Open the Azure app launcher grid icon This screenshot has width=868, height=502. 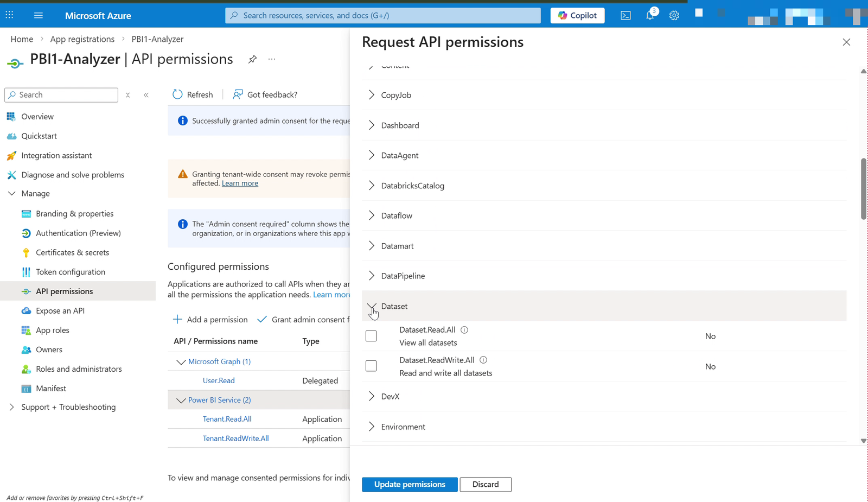(x=9, y=15)
